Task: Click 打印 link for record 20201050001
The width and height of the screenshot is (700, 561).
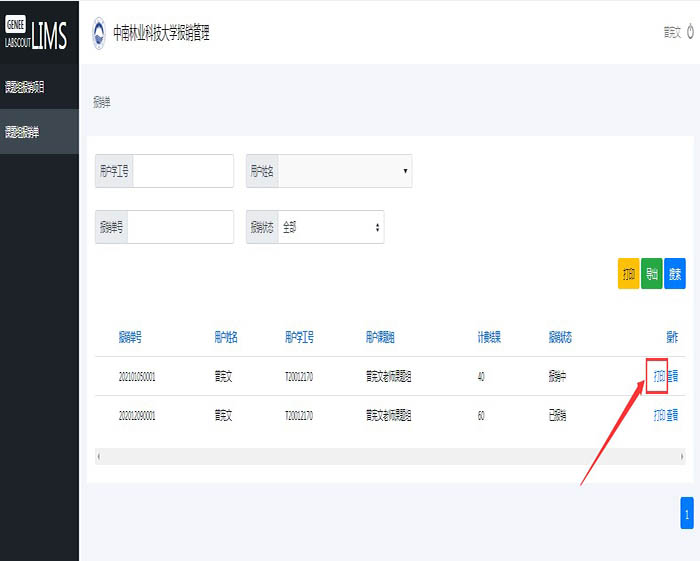Action: tap(659, 376)
